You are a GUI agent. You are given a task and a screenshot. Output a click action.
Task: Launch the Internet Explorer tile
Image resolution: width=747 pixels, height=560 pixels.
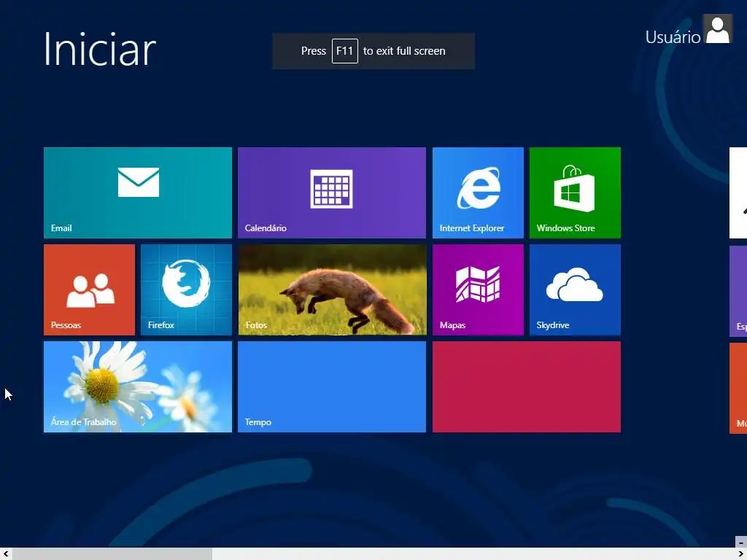pyautogui.click(x=478, y=192)
